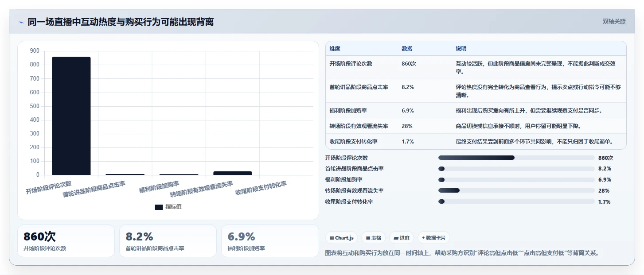Click the 8.2% data card
The height and width of the screenshot is (275, 644).
pyautogui.click(x=168, y=241)
